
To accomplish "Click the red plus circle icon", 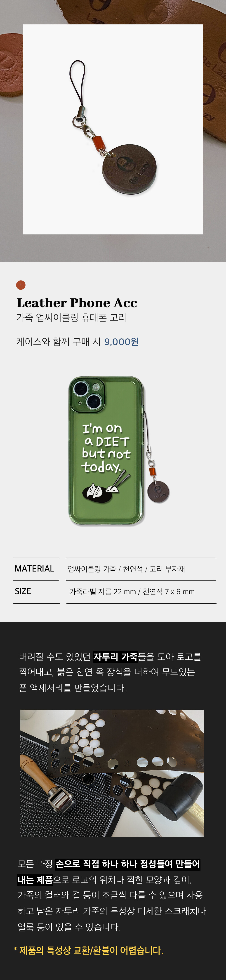I will tap(21, 285).
